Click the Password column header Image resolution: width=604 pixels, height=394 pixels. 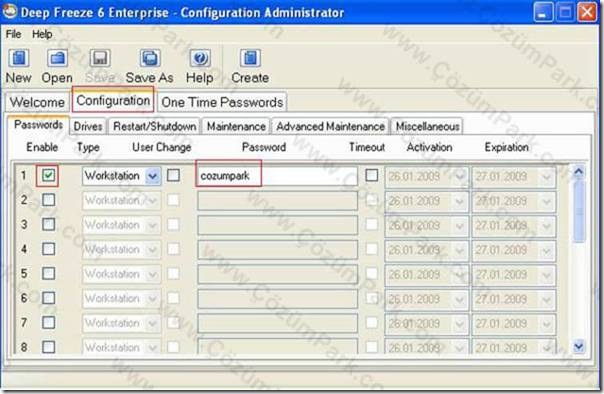[264, 147]
